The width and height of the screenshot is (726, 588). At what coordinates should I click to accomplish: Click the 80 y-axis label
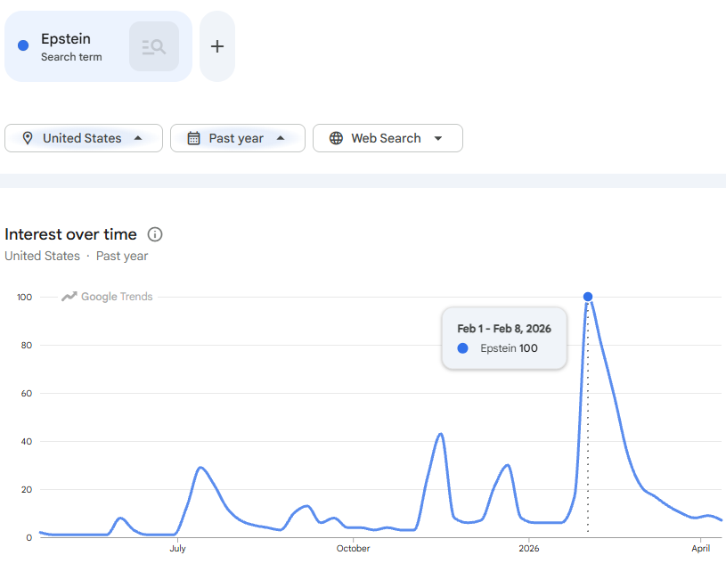tap(27, 346)
